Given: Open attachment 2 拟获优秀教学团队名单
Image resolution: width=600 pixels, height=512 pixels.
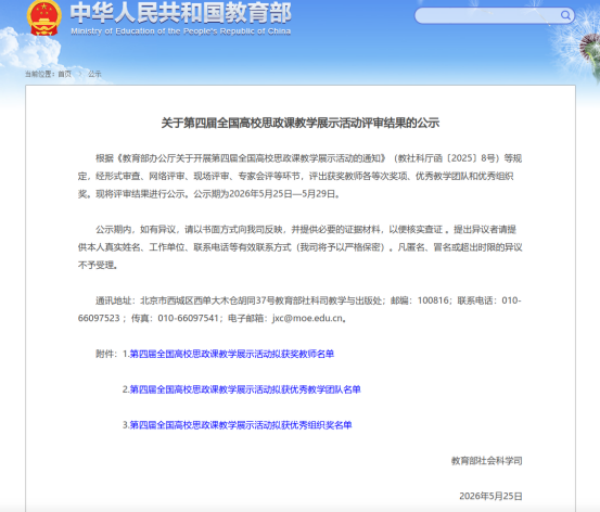Looking at the screenshot, I should tap(245, 390).
